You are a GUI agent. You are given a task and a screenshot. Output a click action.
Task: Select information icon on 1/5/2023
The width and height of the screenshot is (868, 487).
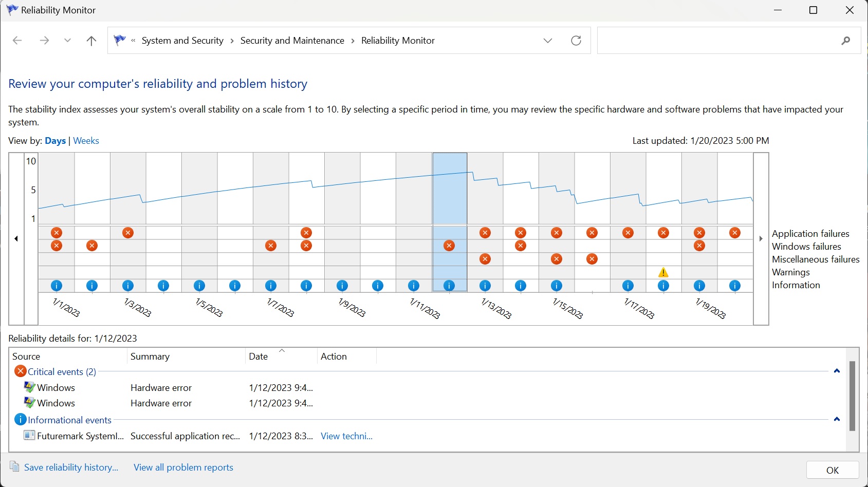point(199,286)
